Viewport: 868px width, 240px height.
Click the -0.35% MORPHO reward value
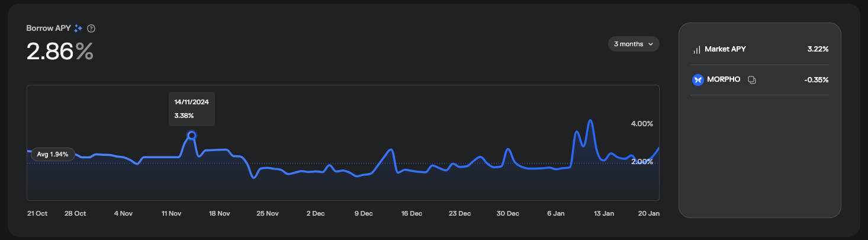[x=816, y=79]
